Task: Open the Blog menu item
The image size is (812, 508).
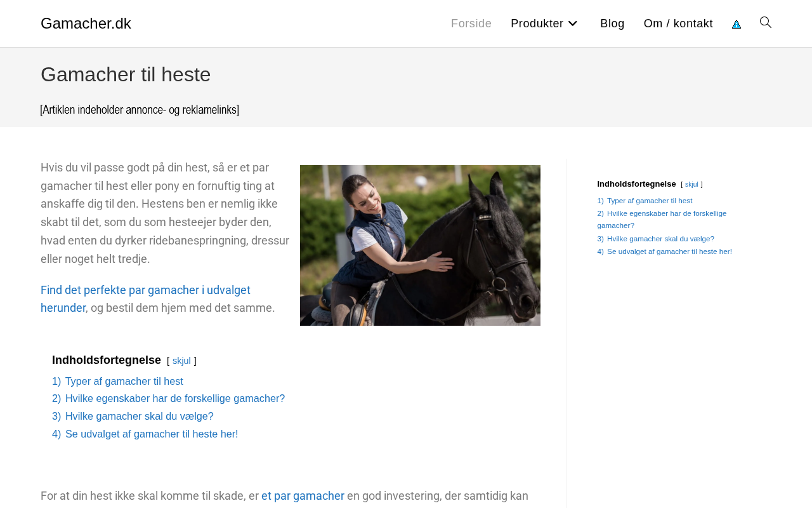Action: click(612, 23)
